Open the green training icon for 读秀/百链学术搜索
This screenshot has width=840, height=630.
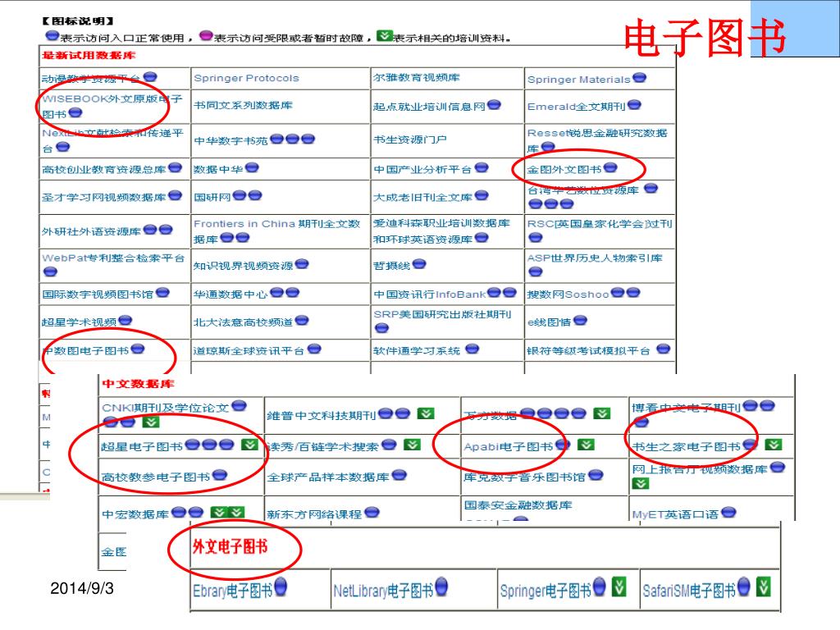tap(412, 445)
